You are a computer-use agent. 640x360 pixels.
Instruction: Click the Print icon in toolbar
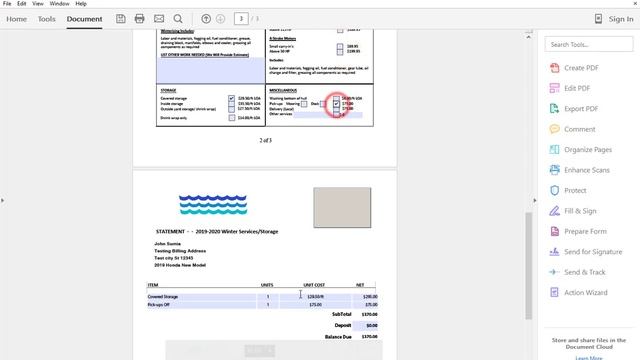click(140, 19)
